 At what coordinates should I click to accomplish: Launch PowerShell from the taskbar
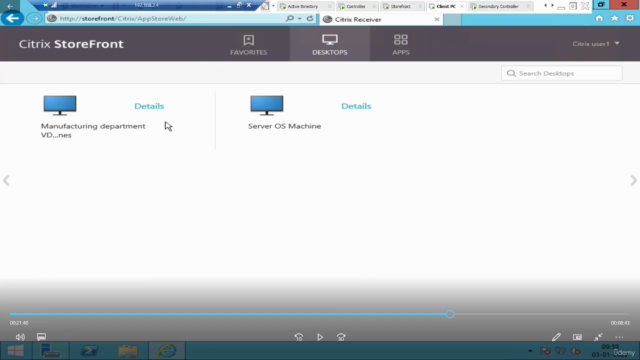89,351
